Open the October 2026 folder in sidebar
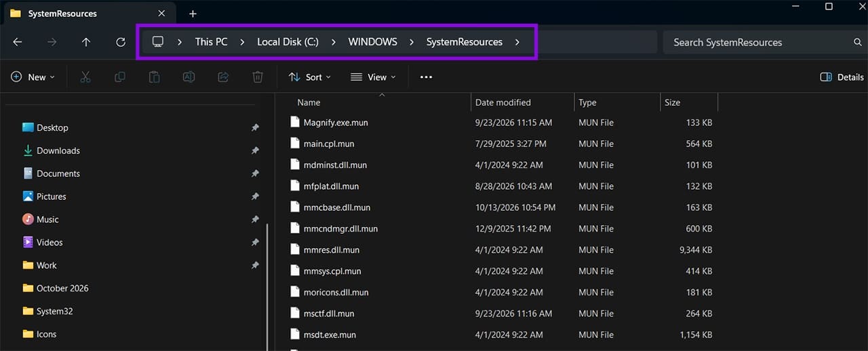Screen dimensions: 868x351 coord(62,288)
